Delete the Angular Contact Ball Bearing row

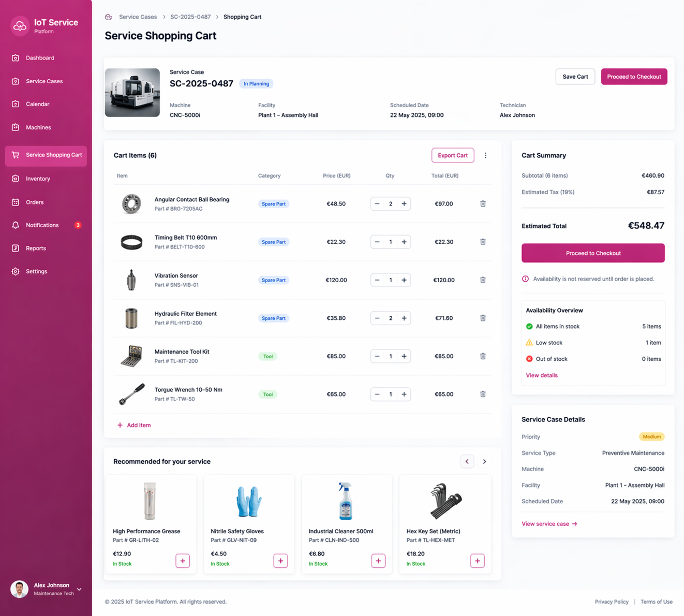click(483, 204)
